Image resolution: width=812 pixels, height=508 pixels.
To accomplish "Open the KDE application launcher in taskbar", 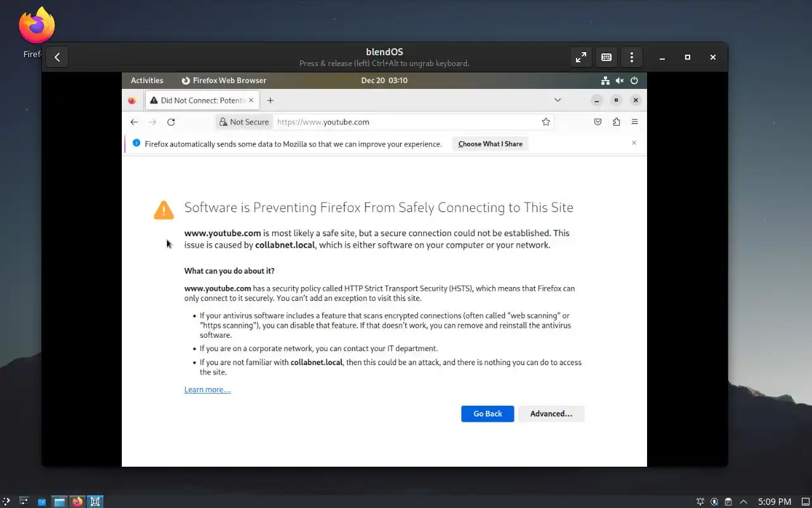I will click(6, 502).
